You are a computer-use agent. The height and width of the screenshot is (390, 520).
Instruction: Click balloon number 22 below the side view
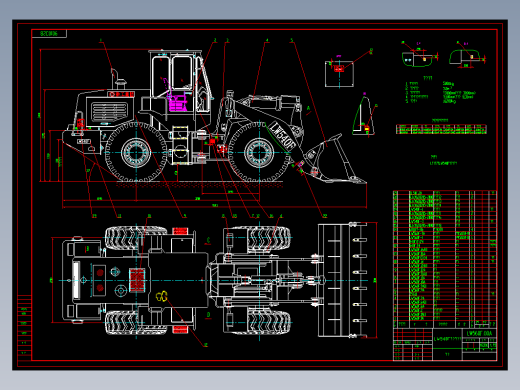325,216
